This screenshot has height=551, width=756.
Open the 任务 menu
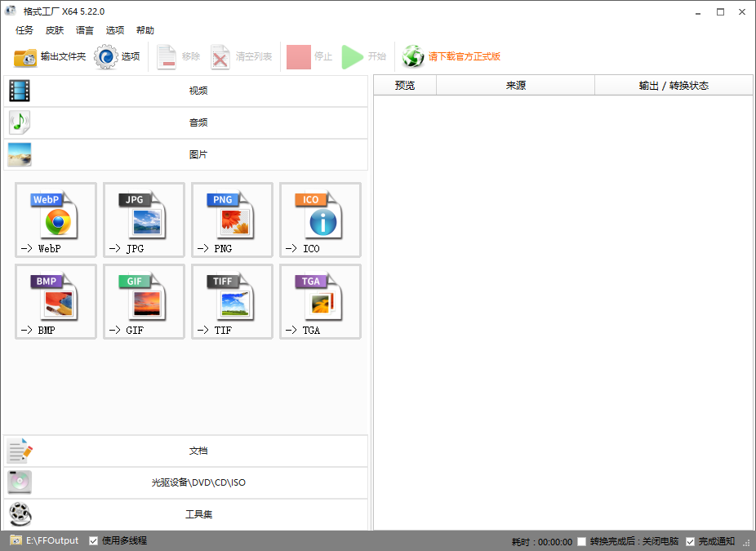click(24, 30)
